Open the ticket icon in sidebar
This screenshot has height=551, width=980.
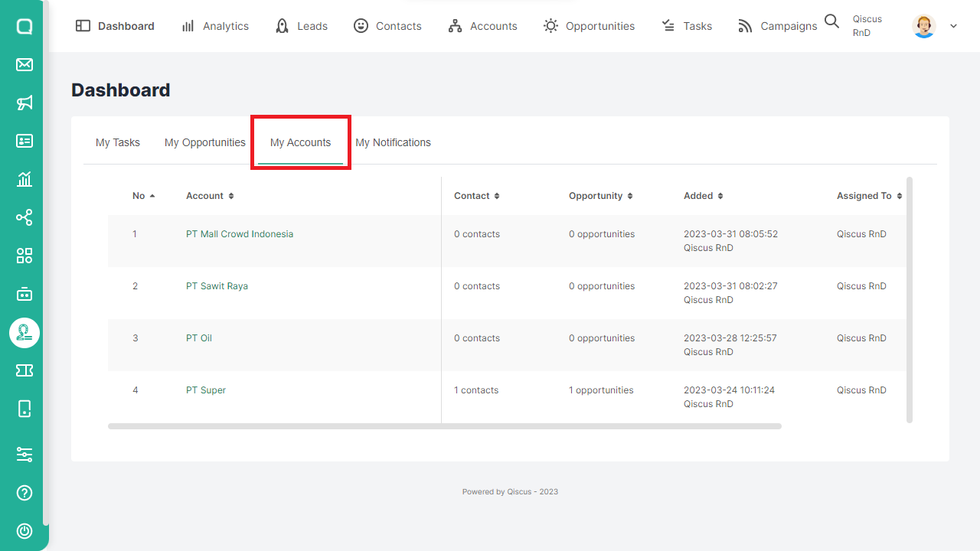(x=24, y=370)
